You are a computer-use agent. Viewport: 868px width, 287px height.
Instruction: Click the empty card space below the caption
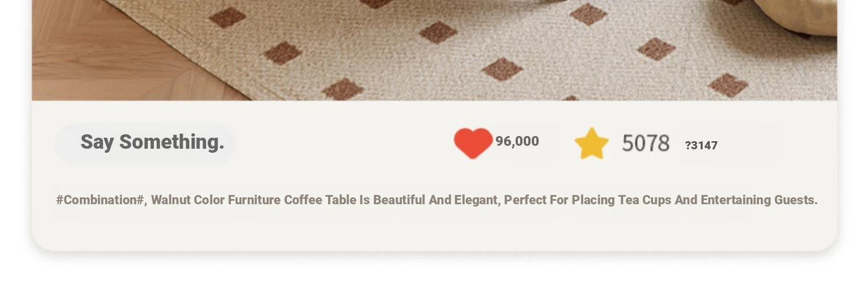point(434,231)
